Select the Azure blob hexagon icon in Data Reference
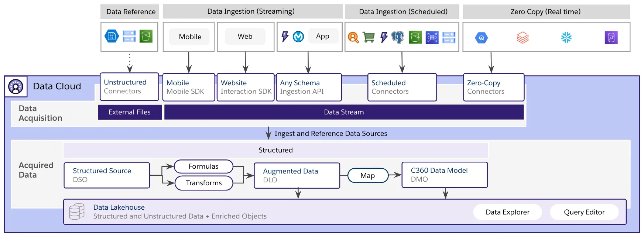The width and height of the screenshot is (644, 237). pos(112,36)
